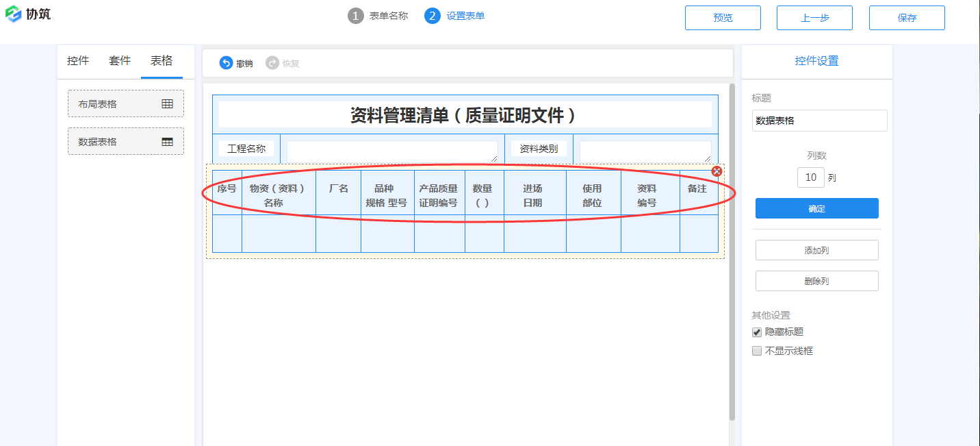
Task: Click the 上一步 button
Action: pos(814,17)
